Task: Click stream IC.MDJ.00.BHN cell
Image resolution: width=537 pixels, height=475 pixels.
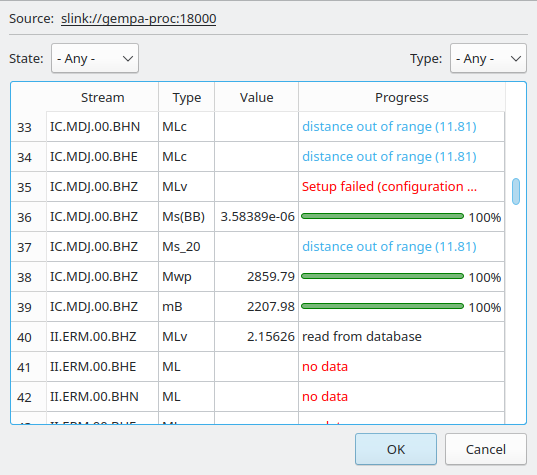Action: pos(102,127)
